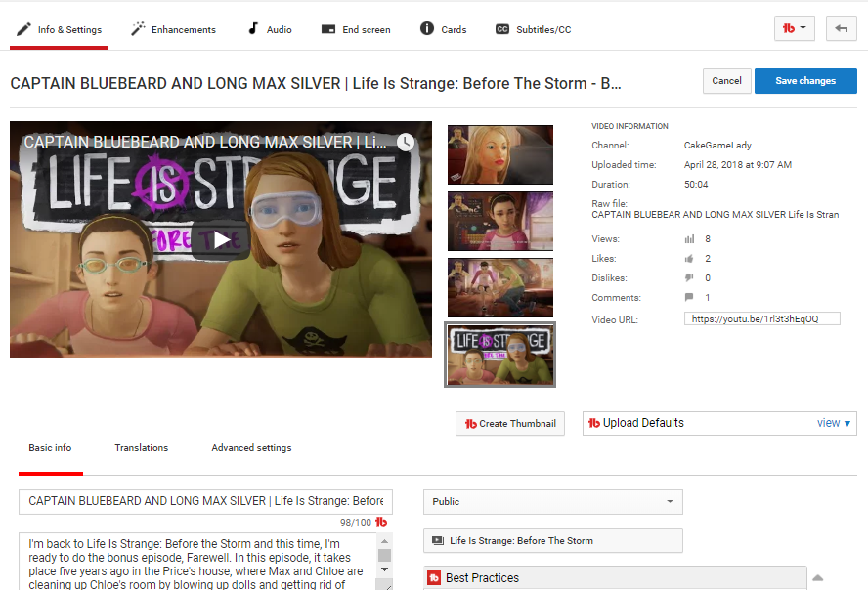868x590 pixels.
Task: Play the video preview
Action: pyautogui.click(x=221, y=240)
